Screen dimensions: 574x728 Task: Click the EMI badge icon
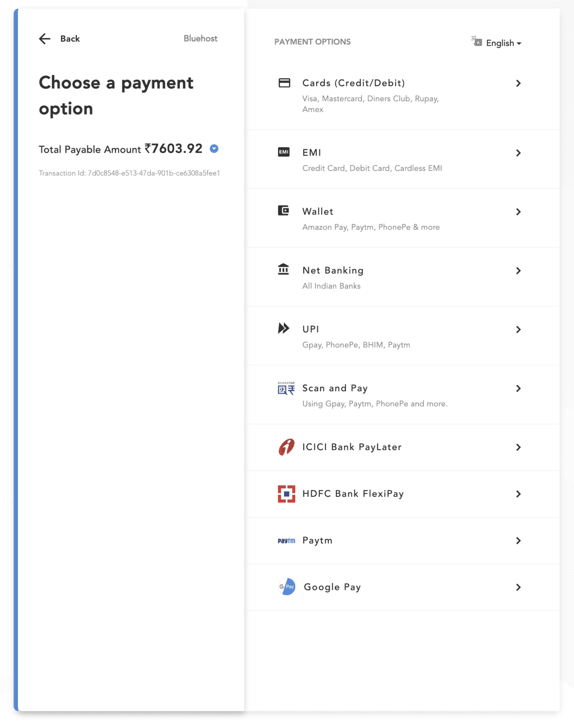click(x=284, y=152)
